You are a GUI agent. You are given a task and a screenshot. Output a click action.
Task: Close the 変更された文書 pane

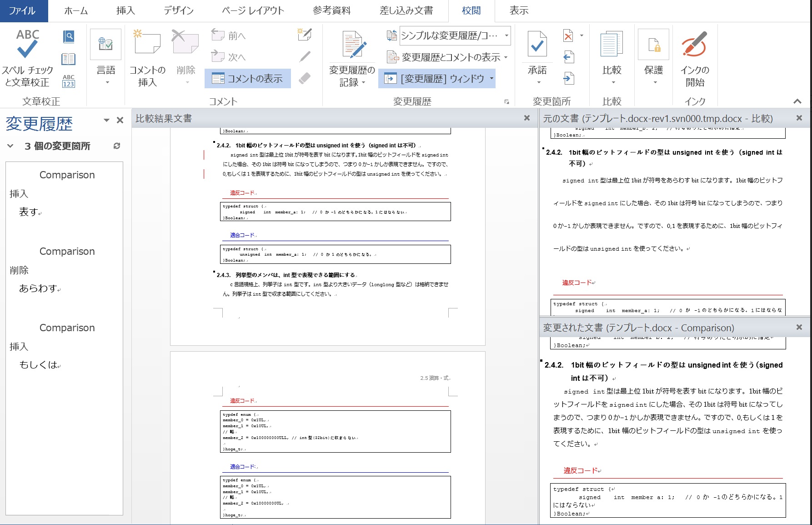click(x=799, y=327)
